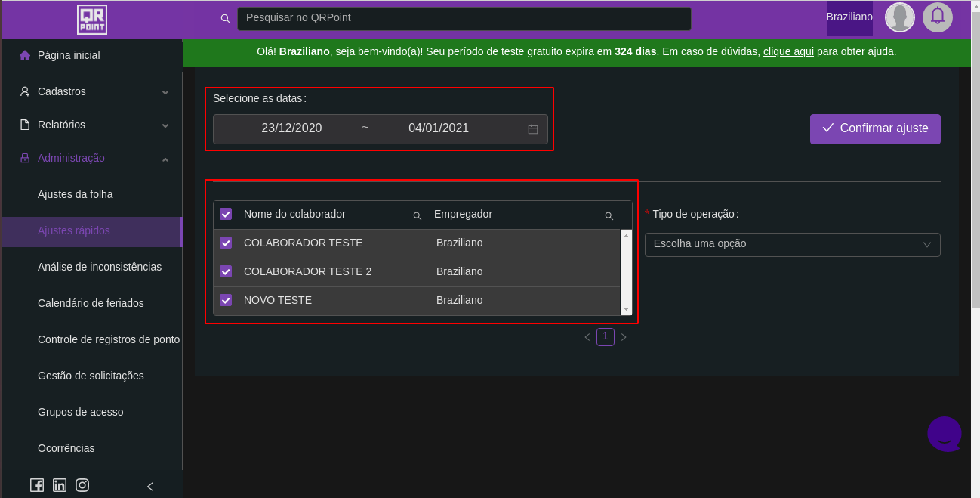Open the Facebook icon link
The height and width of the screenshot is (498, 980).
[x=37, y=485]
